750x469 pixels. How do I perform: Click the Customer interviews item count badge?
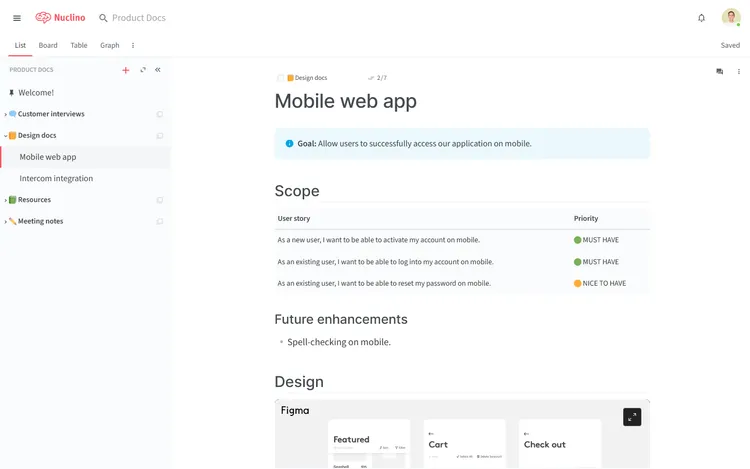(160, 114)
